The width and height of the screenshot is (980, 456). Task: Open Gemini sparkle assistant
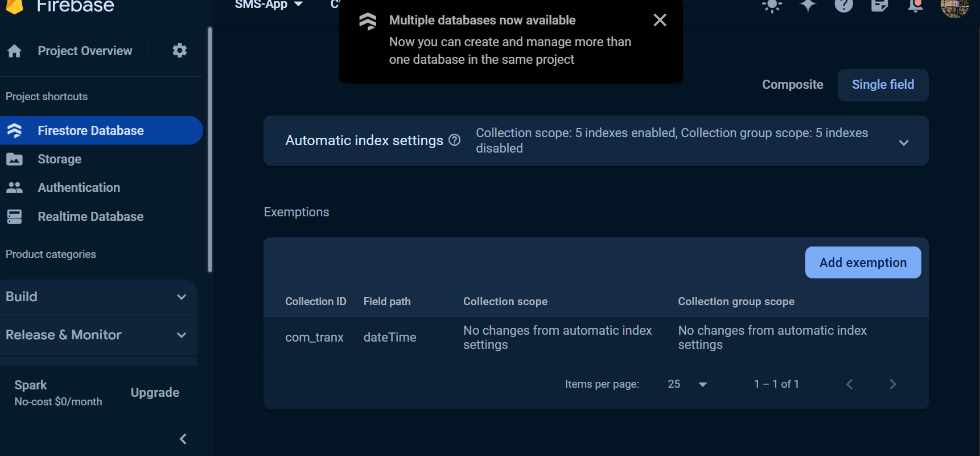[x=808, y=6]
